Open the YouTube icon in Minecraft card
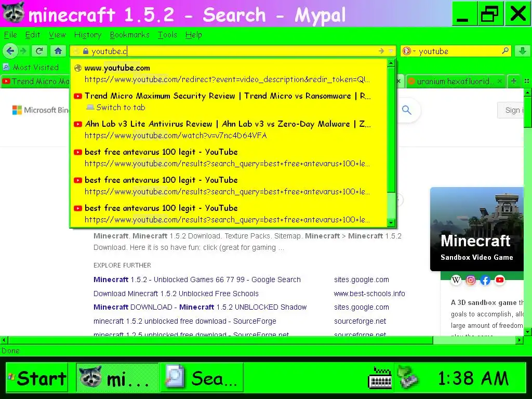The height and width of the screenshot is (399, 532). click(499, 280)
